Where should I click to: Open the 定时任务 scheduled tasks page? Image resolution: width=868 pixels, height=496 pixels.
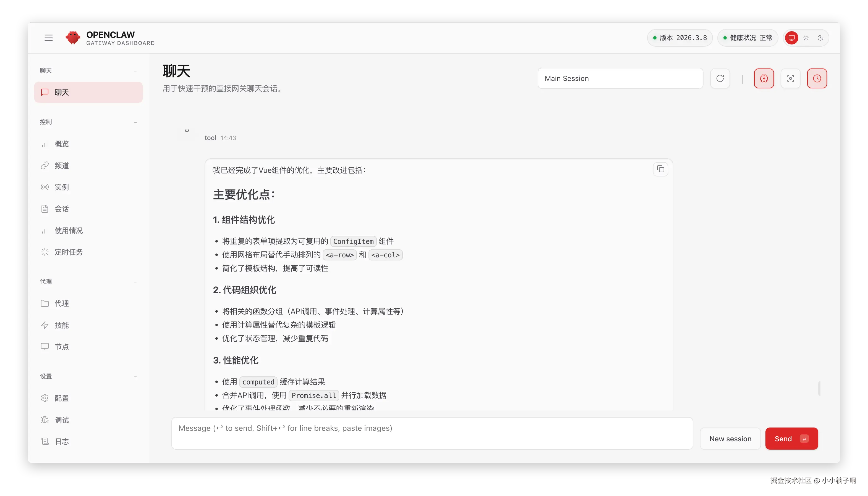coord(69,252)
